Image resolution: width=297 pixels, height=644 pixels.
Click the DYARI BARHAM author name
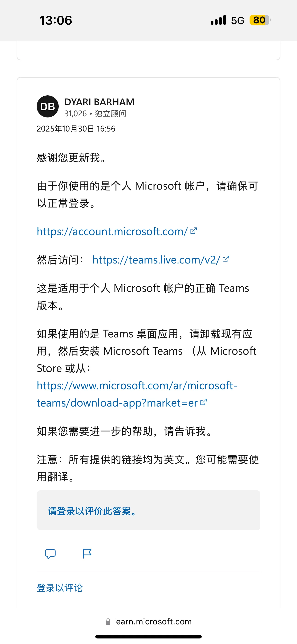coord(99,102)
